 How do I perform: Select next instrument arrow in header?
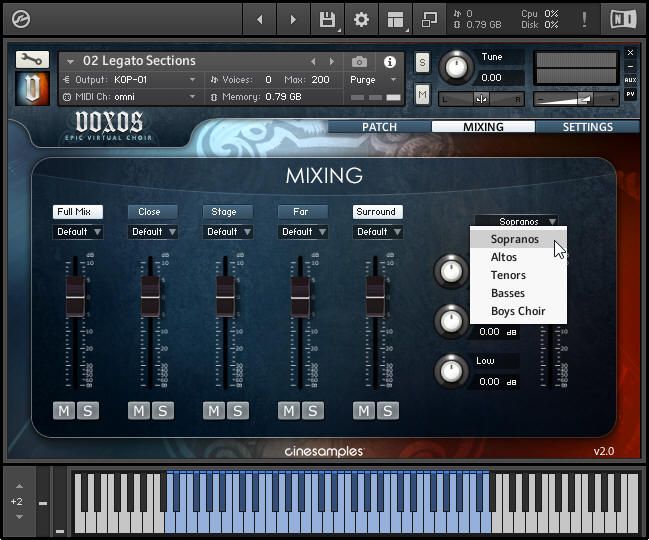[x=332, y=62]
